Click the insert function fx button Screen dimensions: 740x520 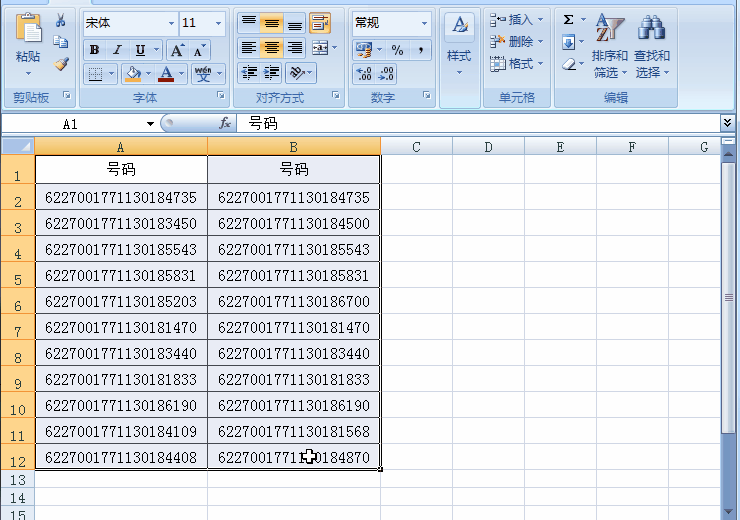(x=225, y=124)
